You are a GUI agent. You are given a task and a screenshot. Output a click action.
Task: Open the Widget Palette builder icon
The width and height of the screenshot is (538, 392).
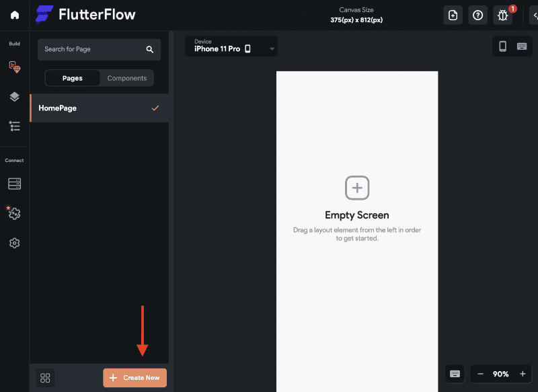[x=14, y=67]
